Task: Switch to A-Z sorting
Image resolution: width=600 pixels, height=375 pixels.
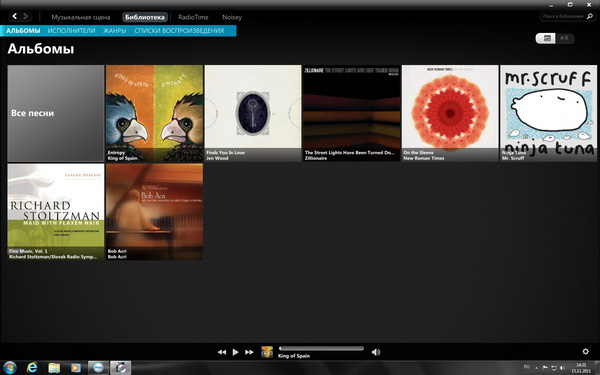Action: [x=564, y=38]
